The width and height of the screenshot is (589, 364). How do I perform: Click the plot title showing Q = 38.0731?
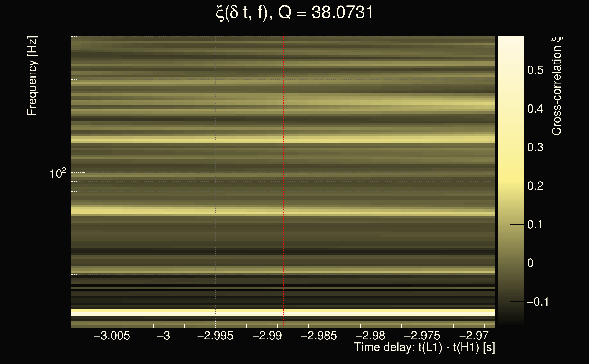(294, 13)
